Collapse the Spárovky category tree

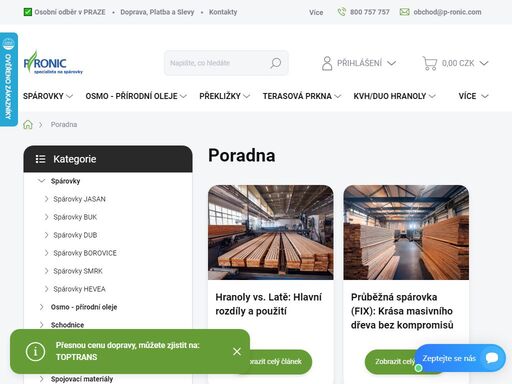click(41, 181)
